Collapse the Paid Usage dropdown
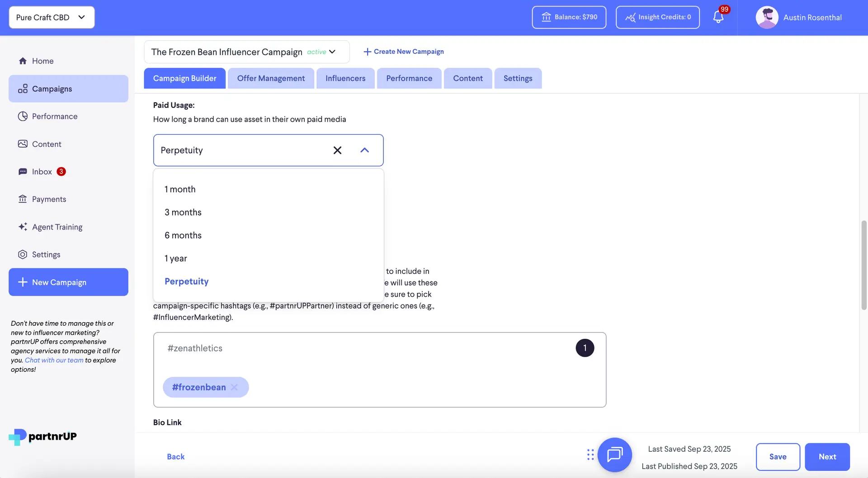 pyautogui.click(x=365, y=150)
